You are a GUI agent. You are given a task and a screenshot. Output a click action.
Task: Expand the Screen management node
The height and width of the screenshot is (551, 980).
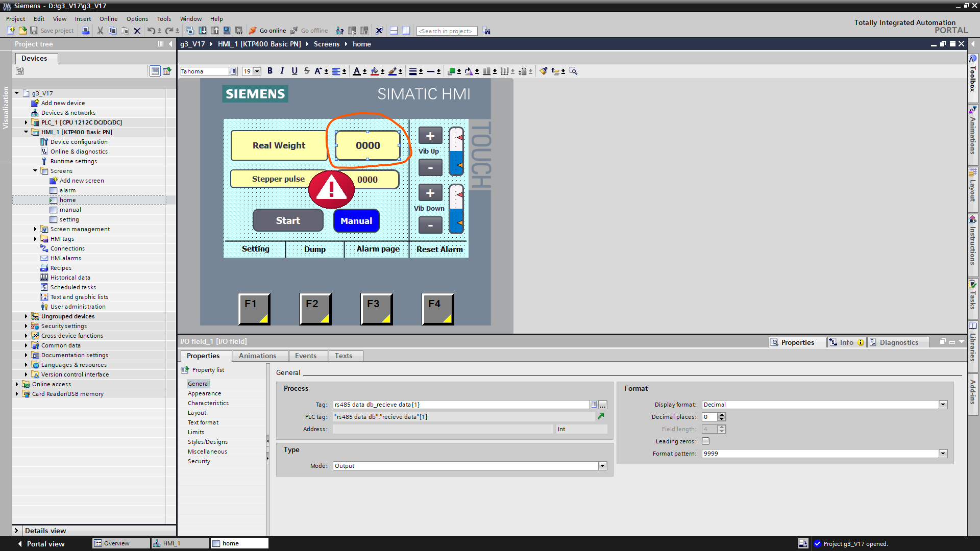point(35,229)
